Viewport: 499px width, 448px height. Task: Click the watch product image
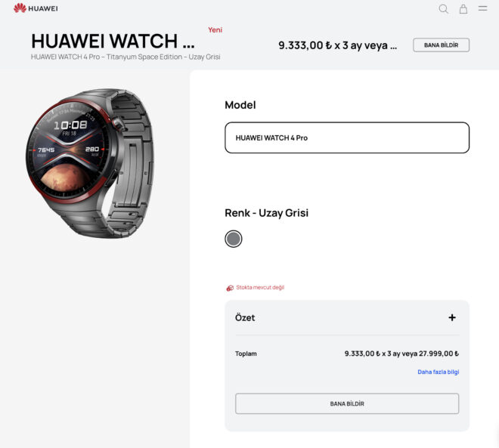[90, 162]
